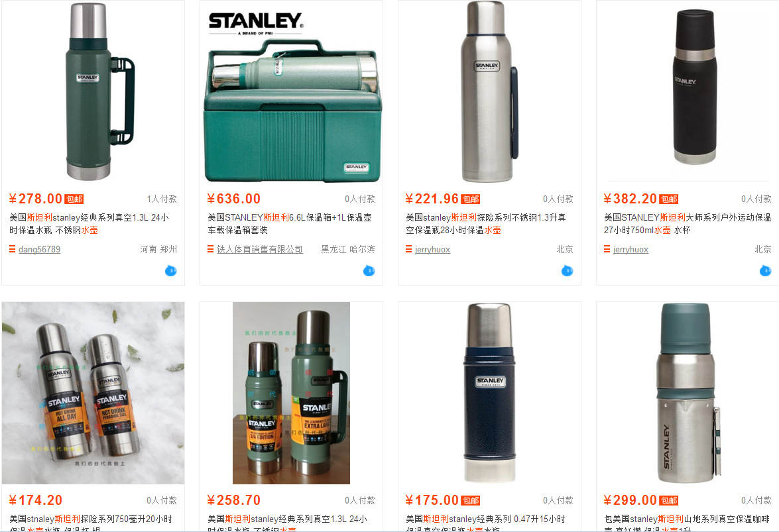Screen dimensions: 779x532
Task: Click the 包邮 badge next to ¥299.00
Action: point(669,501)
